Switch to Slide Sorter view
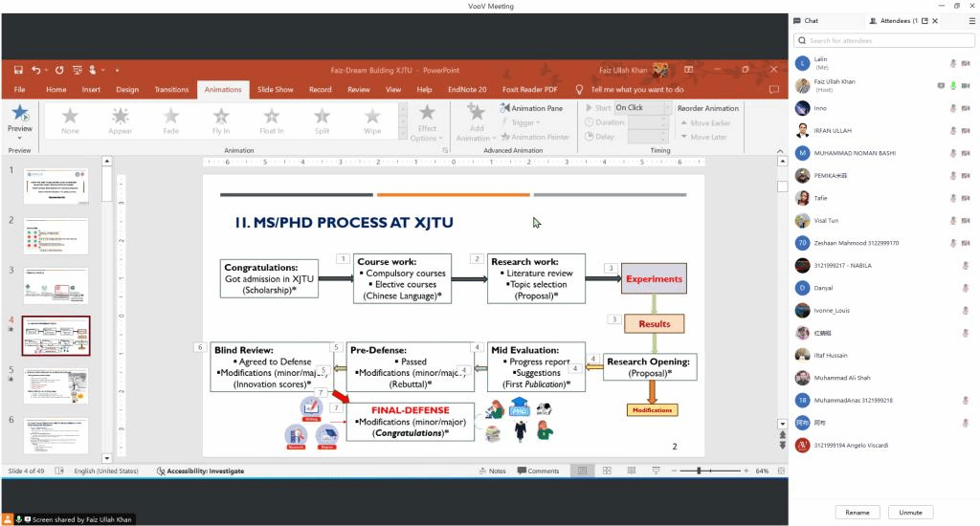 tap(607, 471)
